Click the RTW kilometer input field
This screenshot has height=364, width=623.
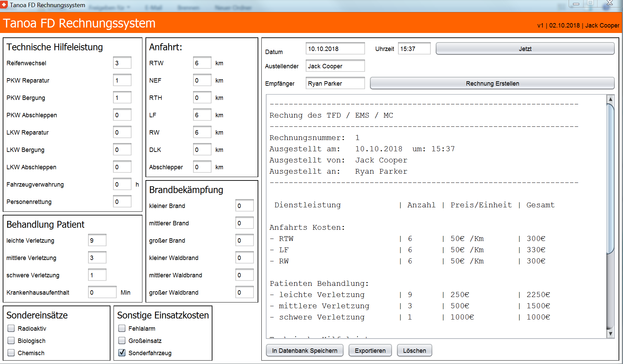[202, 63]
